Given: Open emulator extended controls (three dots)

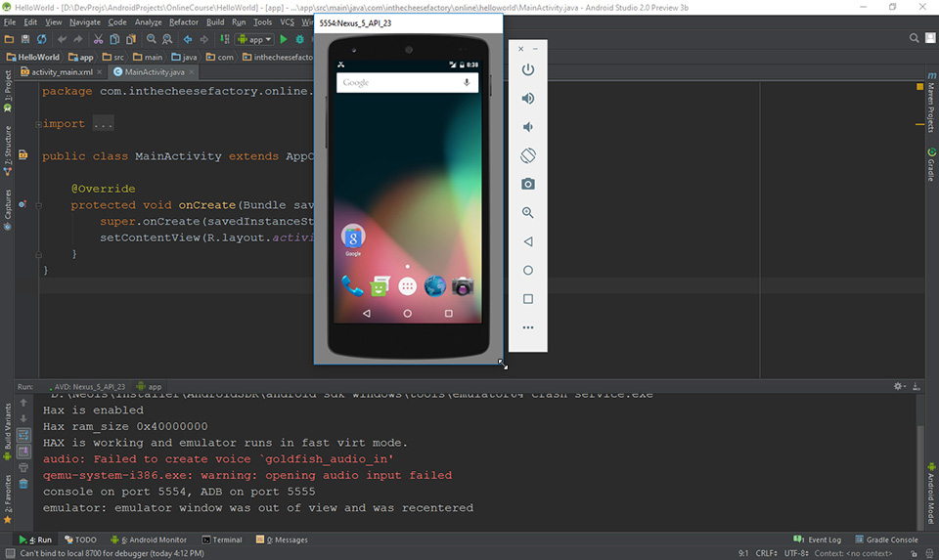Looking at the screenshot, I should (527, 327).
